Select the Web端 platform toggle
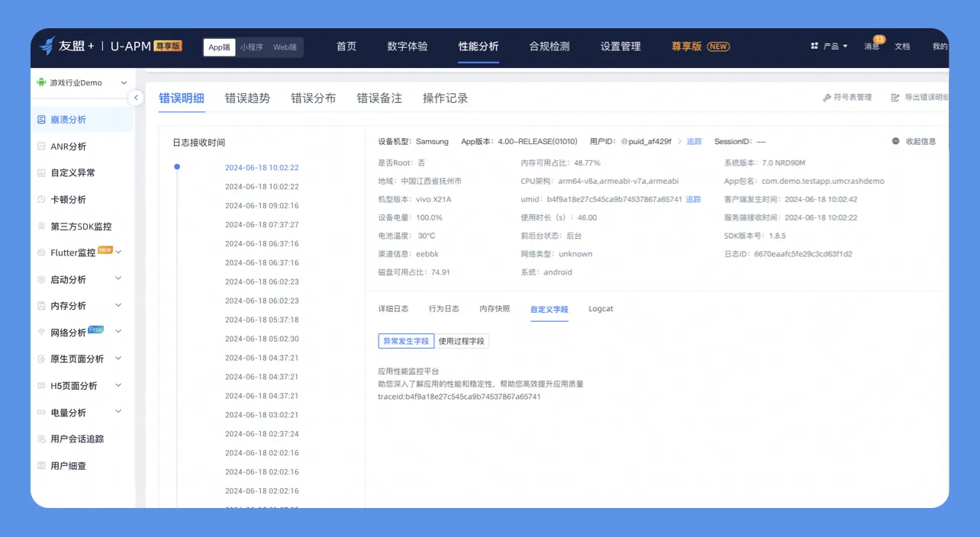Screen dimensions: 980x537 [x=285, y=47]
